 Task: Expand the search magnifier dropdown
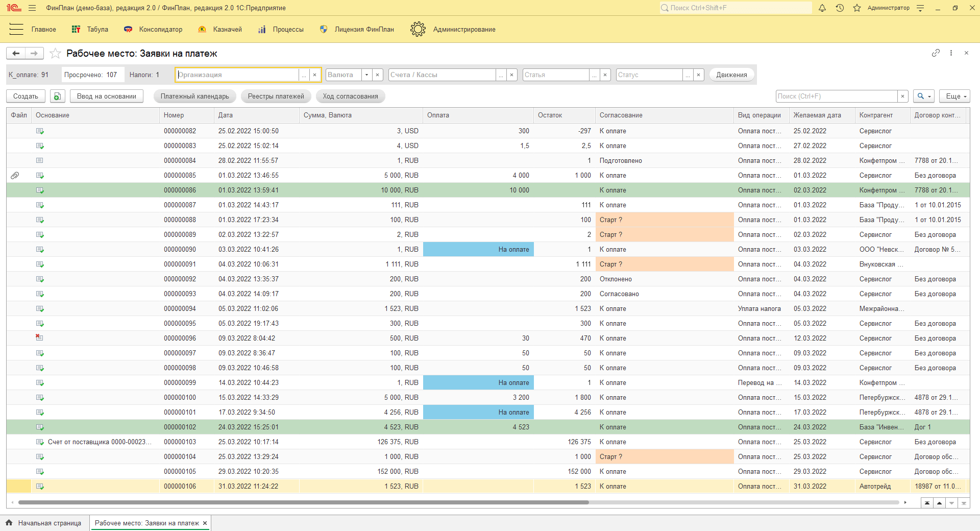tap(924, 96)
